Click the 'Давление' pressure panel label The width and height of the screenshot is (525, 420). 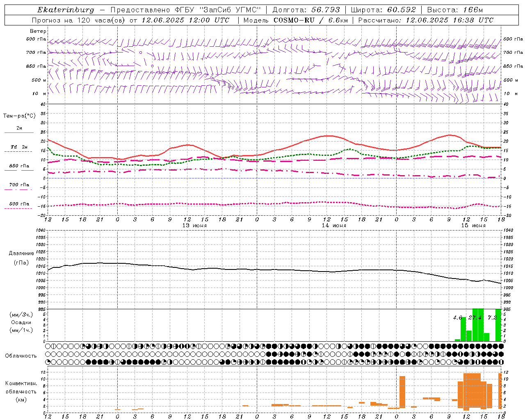(21, 253)
